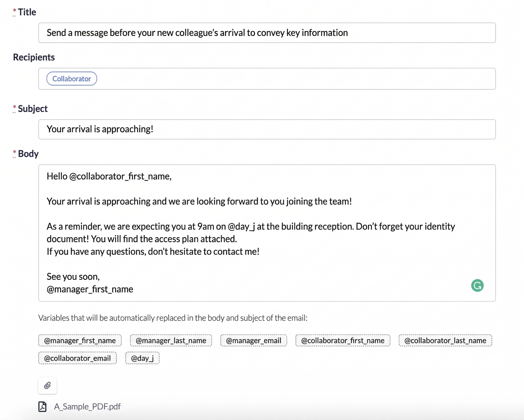Image resolution: width=524 pixels, height=420 pixels.
Task: Click the 'Your arrival is approaching and we' line
Action: tap(199, 202)
